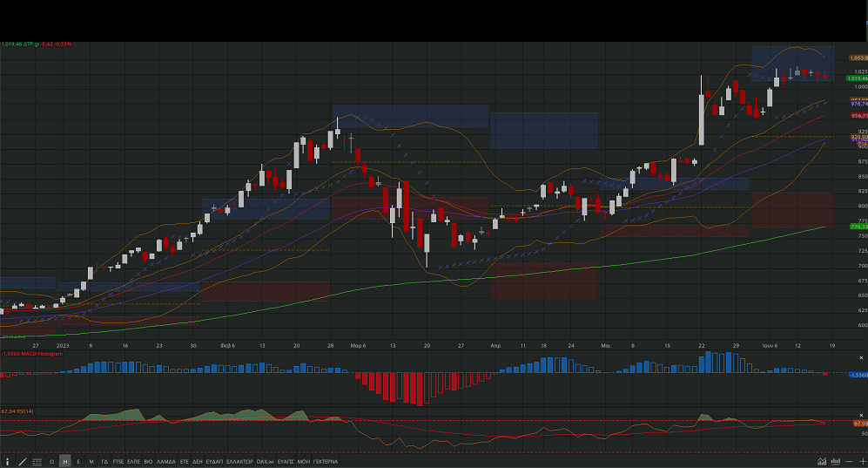Select the E weekly timeframe button

(x=78, y=461)
